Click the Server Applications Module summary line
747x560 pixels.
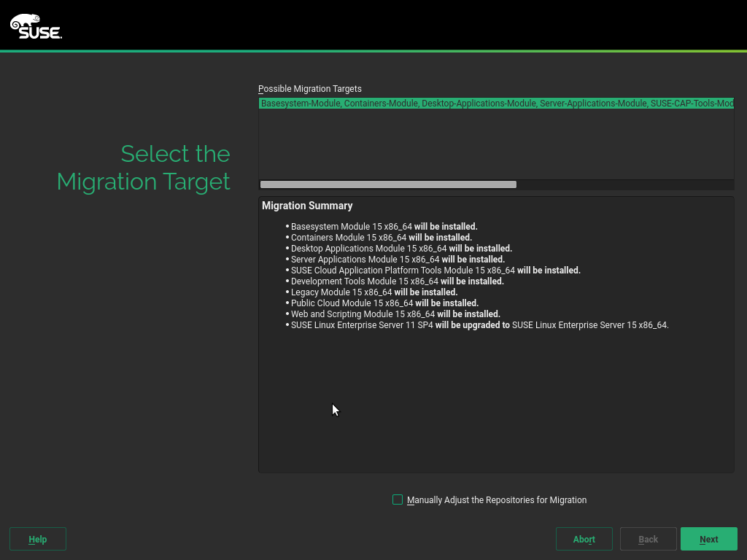(x=398, y=259)
